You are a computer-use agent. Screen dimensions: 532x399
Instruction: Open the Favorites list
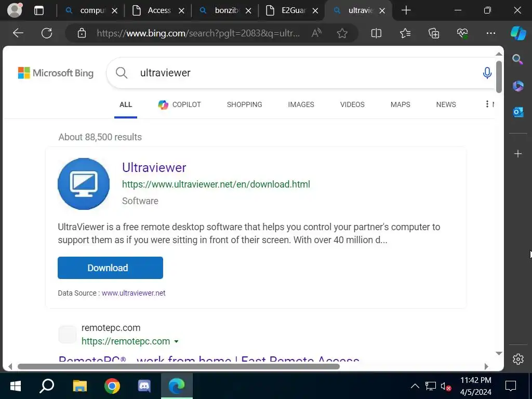[x=405, y=33]
